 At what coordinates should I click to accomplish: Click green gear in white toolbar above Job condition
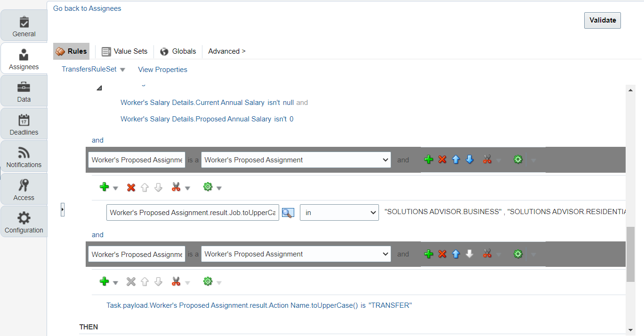[208, 188]
